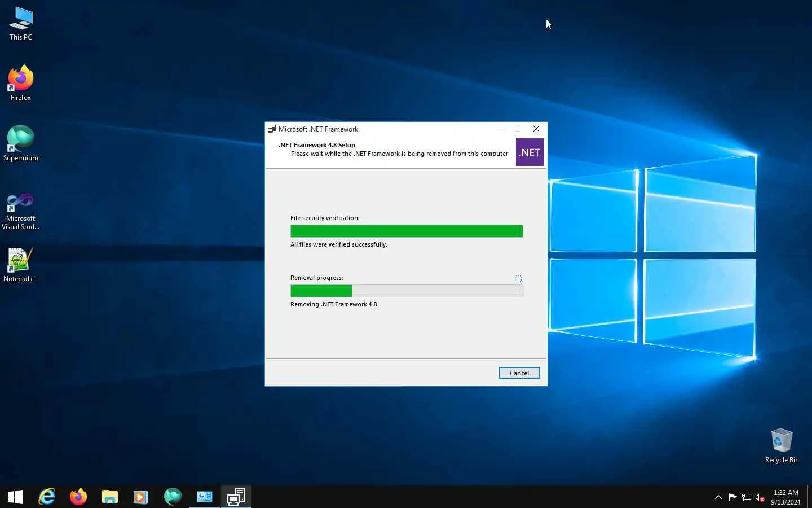Cancel the .NET Framework removal
This screenshot has width=812, height=508.
[x=519, y=373]
